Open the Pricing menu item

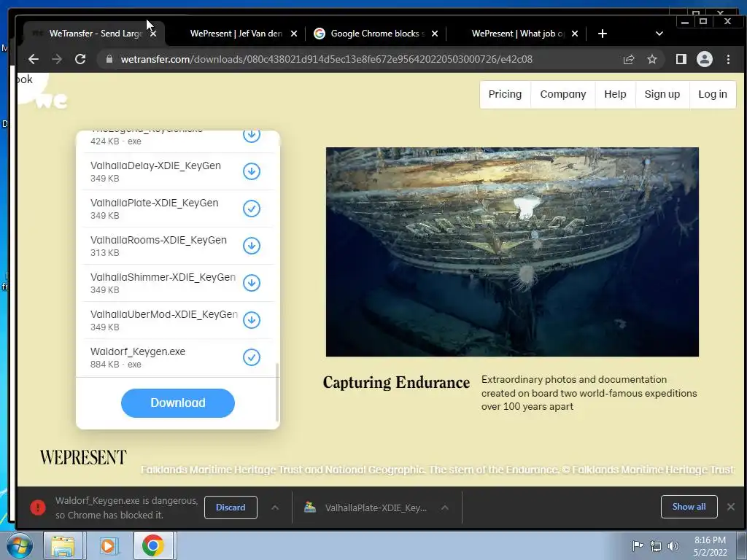pyautogui.click(x=505, y=94)
